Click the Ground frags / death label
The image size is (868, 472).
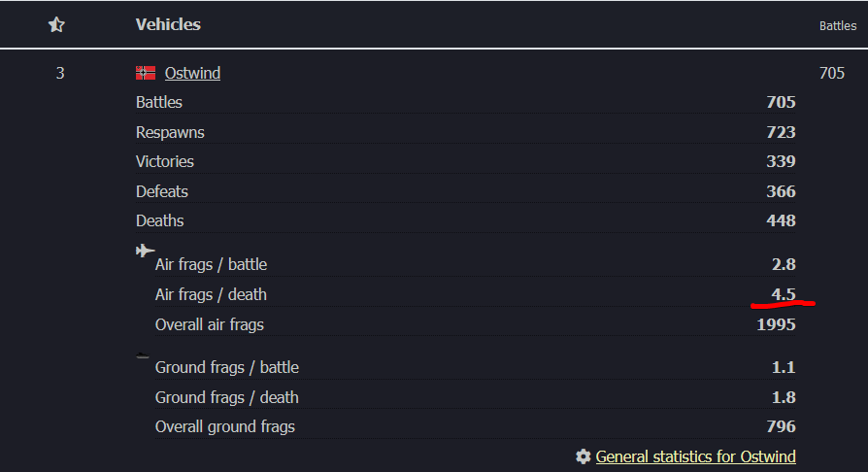(x=226, y=397)
